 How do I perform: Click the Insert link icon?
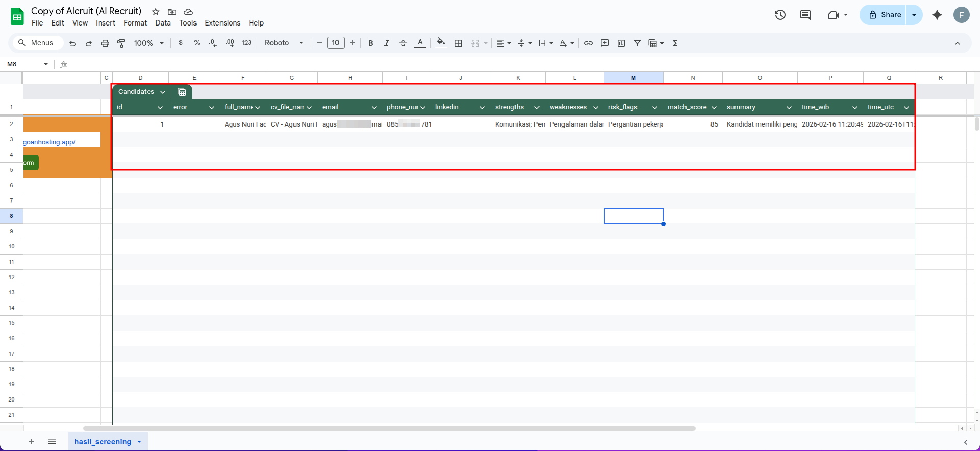[x=589, y=43]
